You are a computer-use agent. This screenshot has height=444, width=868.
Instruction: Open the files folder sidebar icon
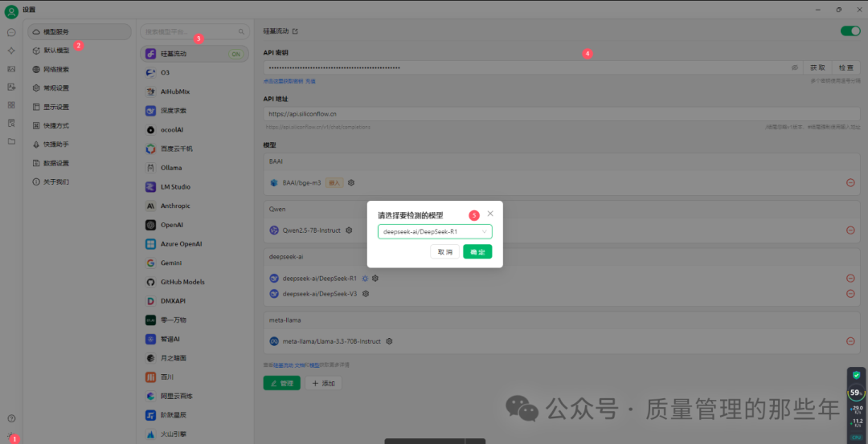(11, 141)
